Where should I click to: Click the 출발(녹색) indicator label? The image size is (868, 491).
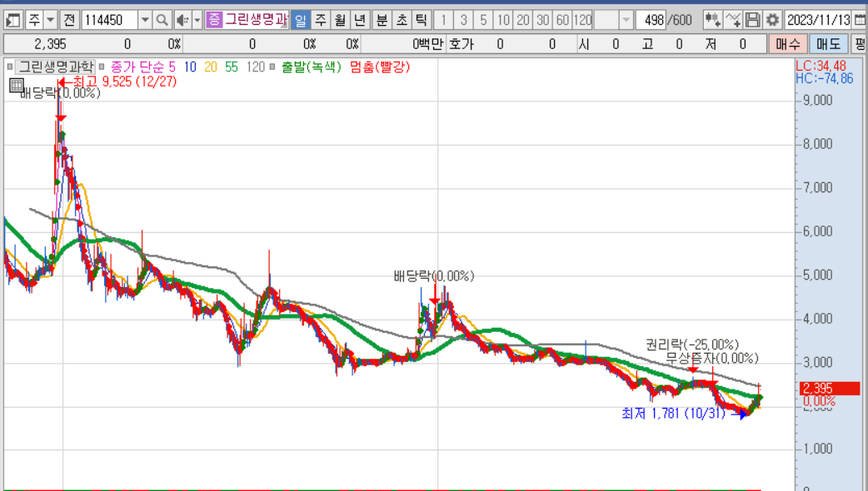pos(311,67)
